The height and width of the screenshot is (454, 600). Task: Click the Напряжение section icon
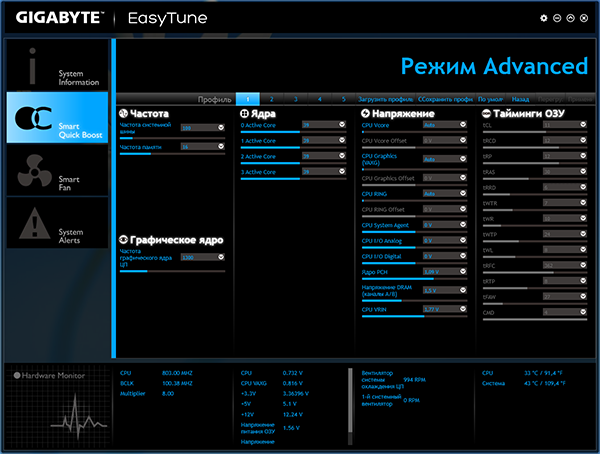(x=365, y=113)
